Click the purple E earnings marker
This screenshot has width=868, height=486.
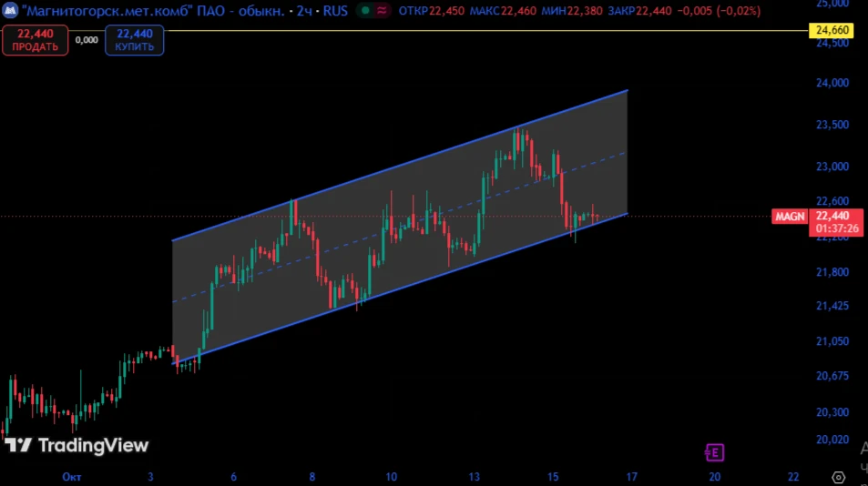click(x=714, y=452)
